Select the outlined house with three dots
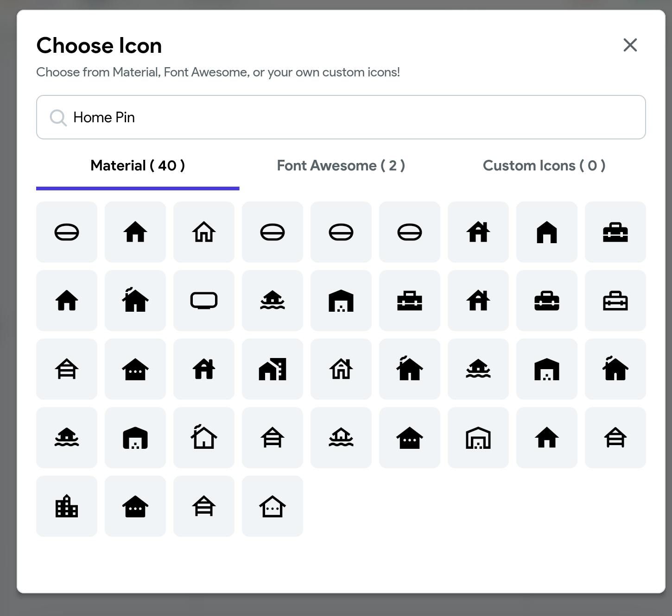Screen dimensions: 672x616 coord(273,506)
